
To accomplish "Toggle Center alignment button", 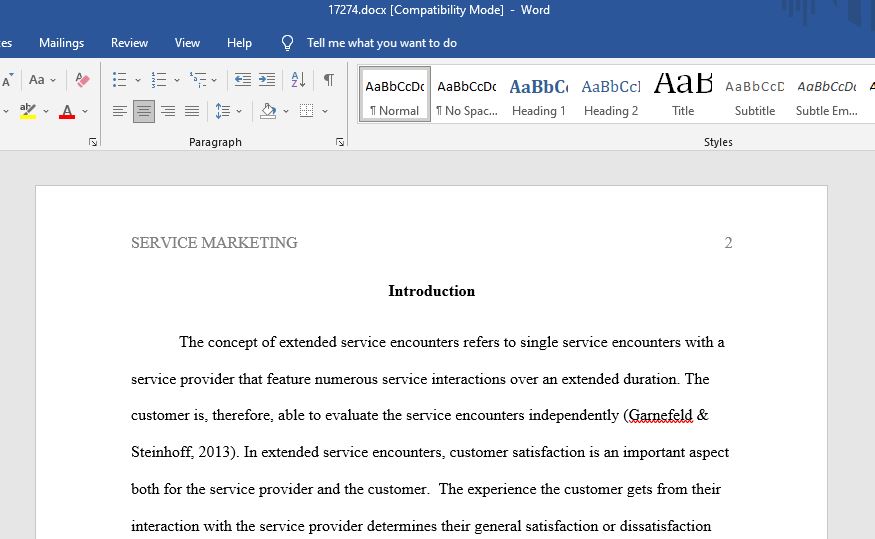I will pyautogui.click(x=143, y=111).
